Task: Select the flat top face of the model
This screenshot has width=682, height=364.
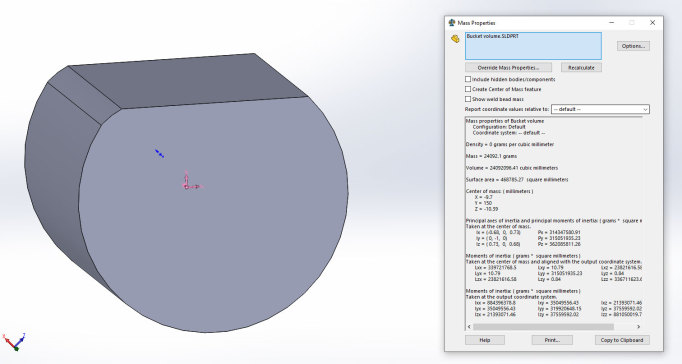Action: pos(187,80)
